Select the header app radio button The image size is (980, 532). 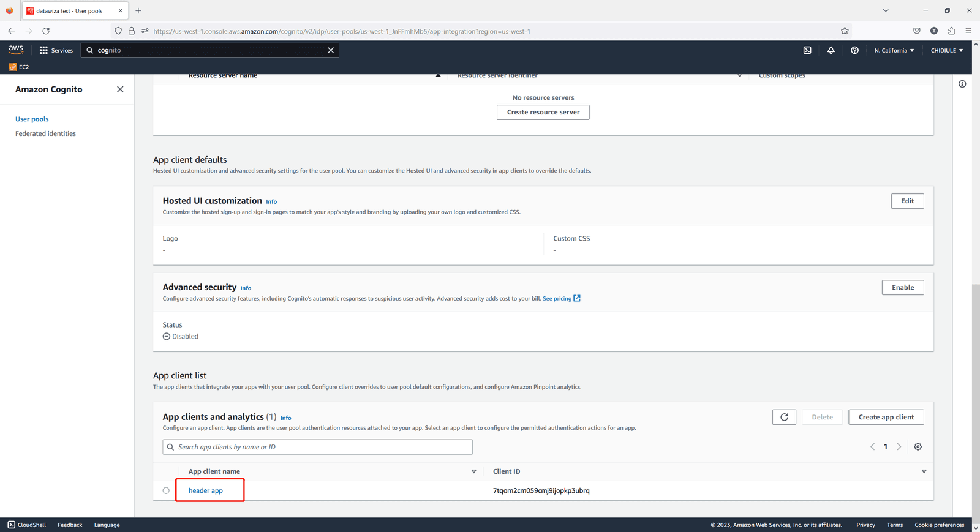pyautogui.click(x=166, y=490)
